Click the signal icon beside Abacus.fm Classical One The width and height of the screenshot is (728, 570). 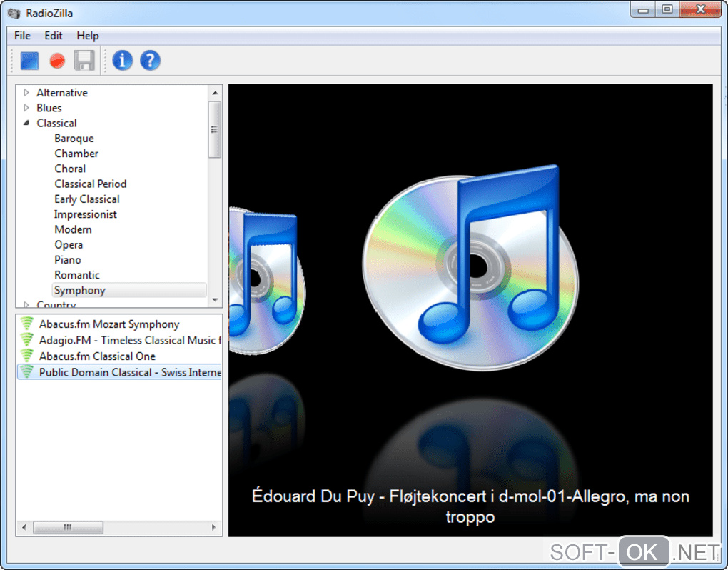pos(27,356)
